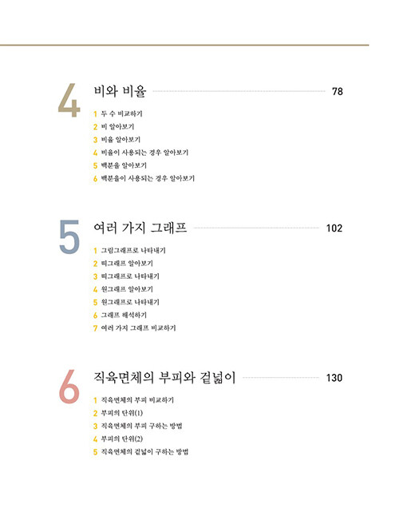Select page number 102
Screen dimensions: 399x532
pos(334,228)
